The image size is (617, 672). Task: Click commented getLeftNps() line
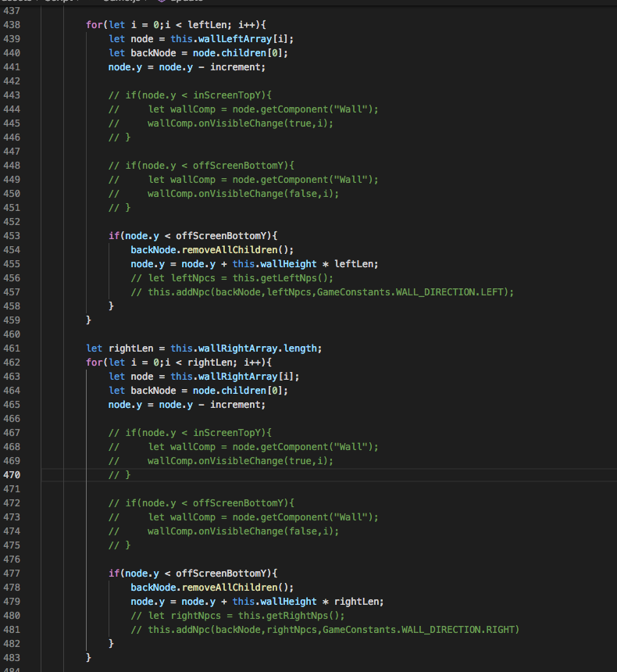232,278
